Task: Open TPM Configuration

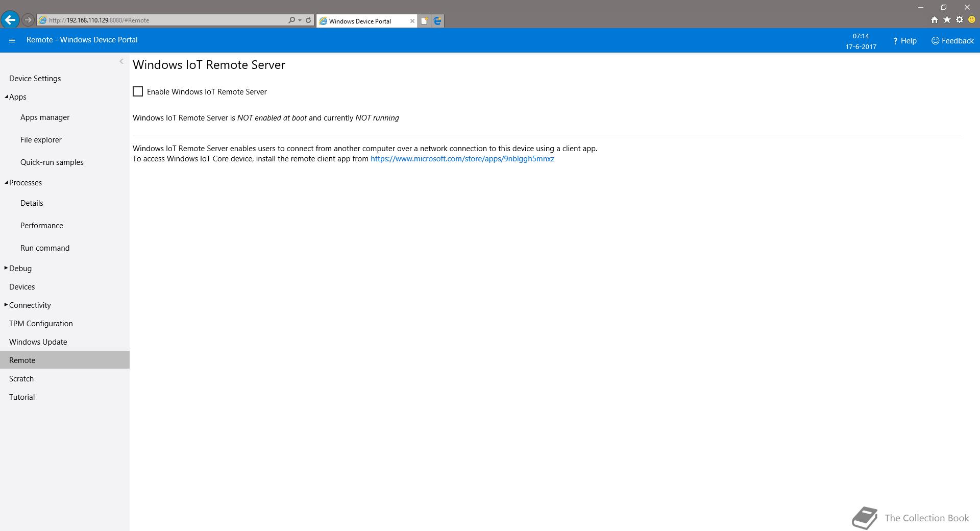Action: (x=41, y=324)
